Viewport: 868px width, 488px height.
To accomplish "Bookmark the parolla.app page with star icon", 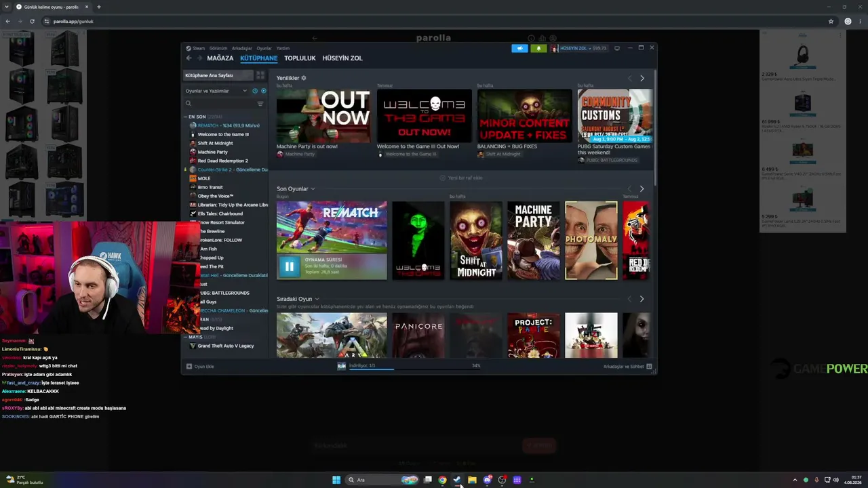I will point(831,21).
